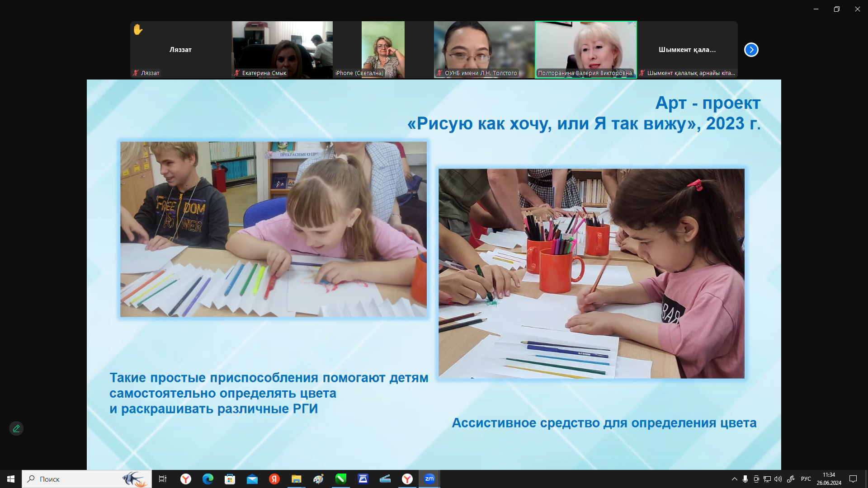Open the flatbed scanner icon in the taskbar
Screen dimensions: 868x488
[385, 479]
